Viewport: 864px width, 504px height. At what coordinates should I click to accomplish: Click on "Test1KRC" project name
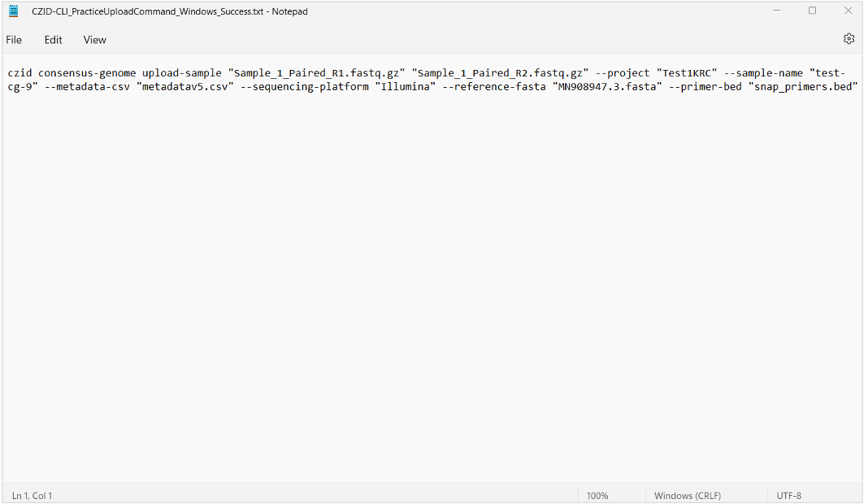687,73
